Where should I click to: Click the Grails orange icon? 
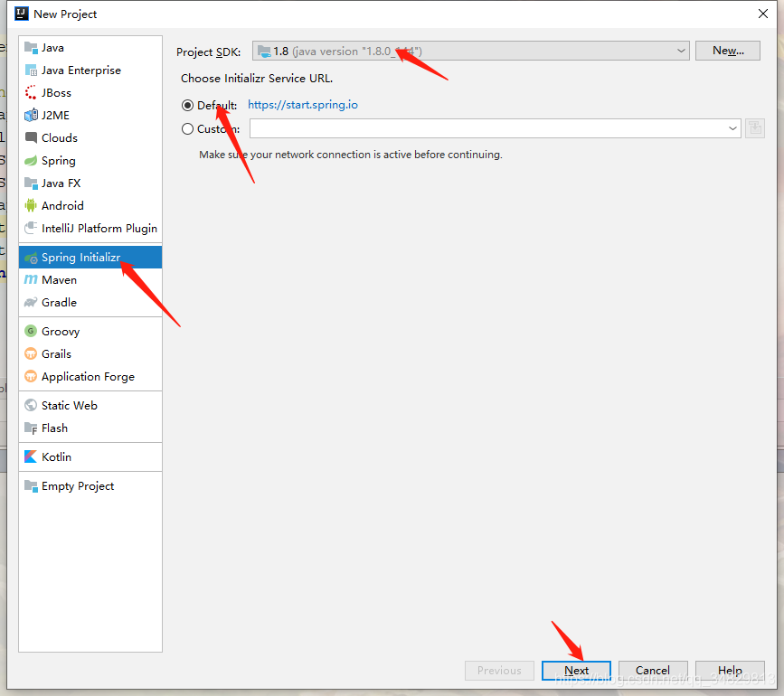(x=31, y=353)
